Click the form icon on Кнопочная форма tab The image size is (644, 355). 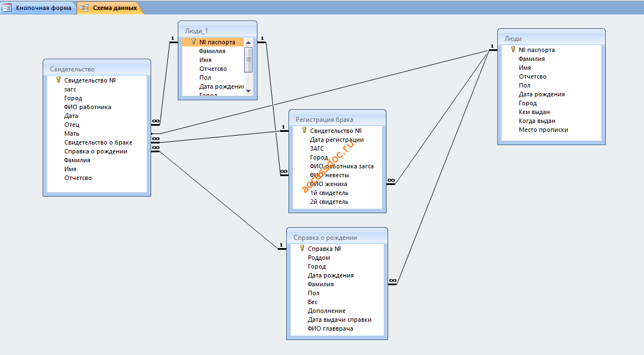(7, 7)
